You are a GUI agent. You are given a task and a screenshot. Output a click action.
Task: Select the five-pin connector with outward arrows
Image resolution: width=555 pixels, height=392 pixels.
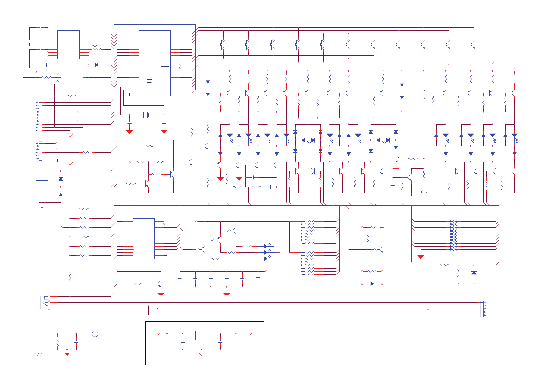tap(483, 309)
